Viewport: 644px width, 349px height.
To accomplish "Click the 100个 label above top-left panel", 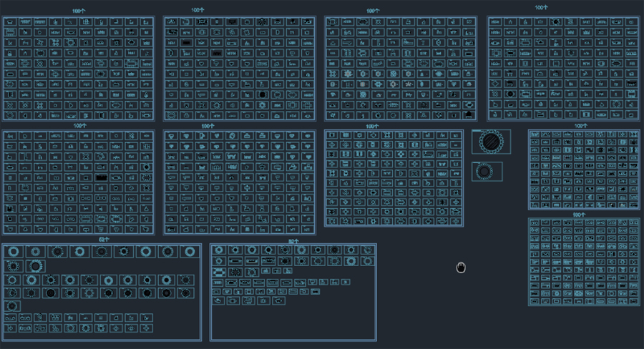I will click(79, 11).
